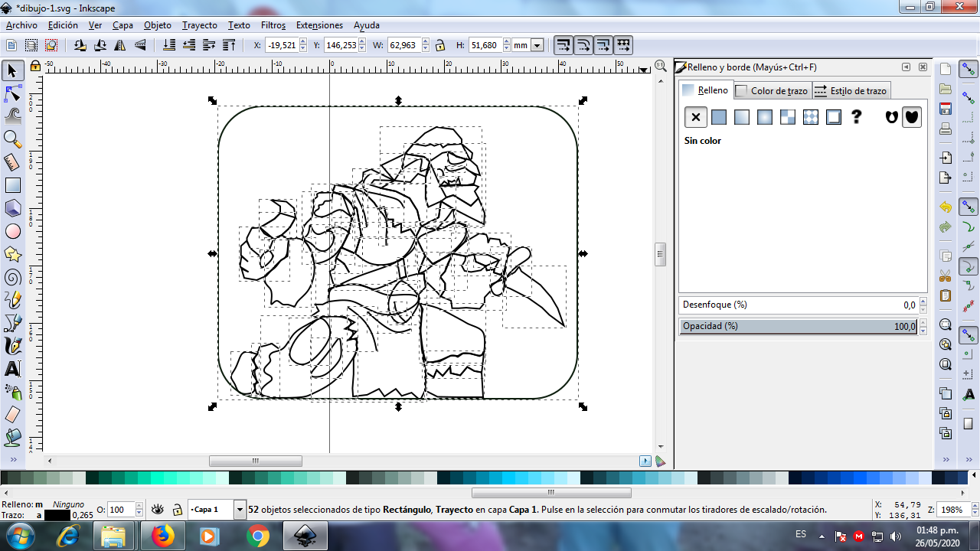980x551 pixels.
Task: Select the Spray tool
Action: click(12, 392)
